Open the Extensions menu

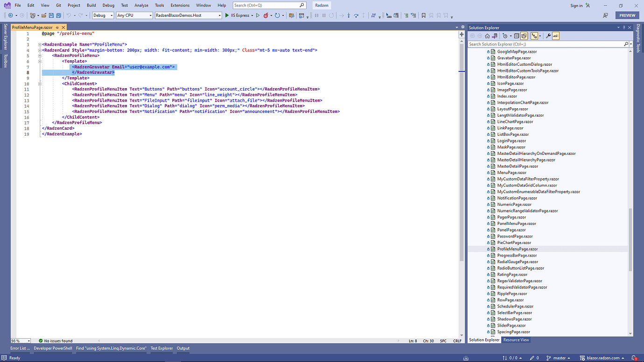click(x=180, y=6)
